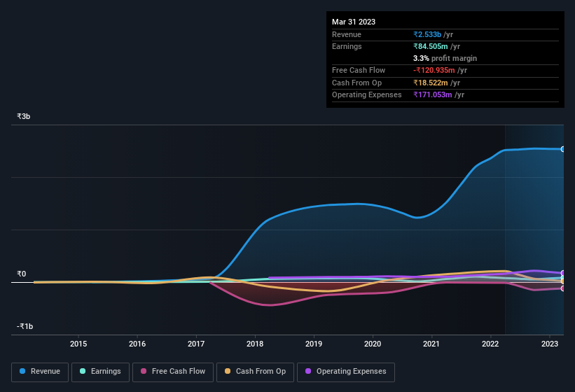Click the -₹120.935m free cash flow value
The width and height of the screenshot is (575, 392).
point(434,70)
